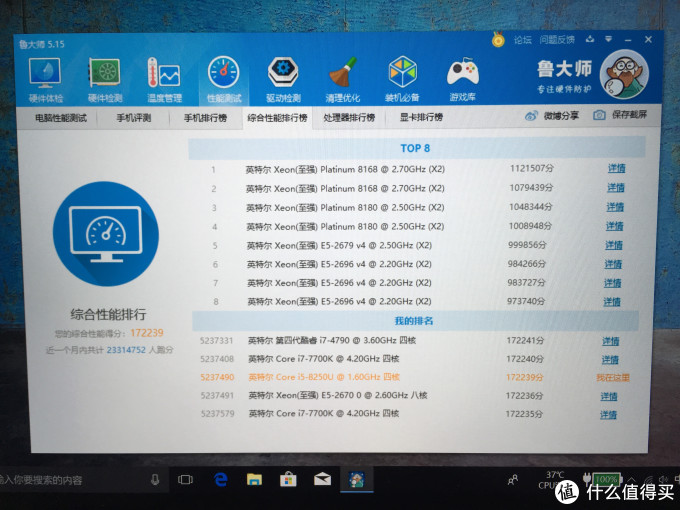Image resolution: width=680 pixels, height=510 pixels.
Task: Open 详情 for rank 3 Platinum 8180
Action: [615, 207]
